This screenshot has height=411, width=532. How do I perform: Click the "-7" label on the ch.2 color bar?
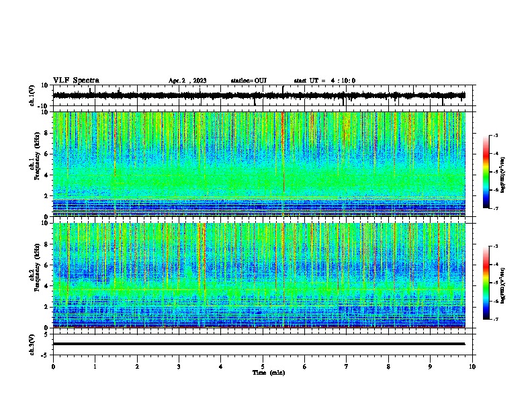(495, 319)
